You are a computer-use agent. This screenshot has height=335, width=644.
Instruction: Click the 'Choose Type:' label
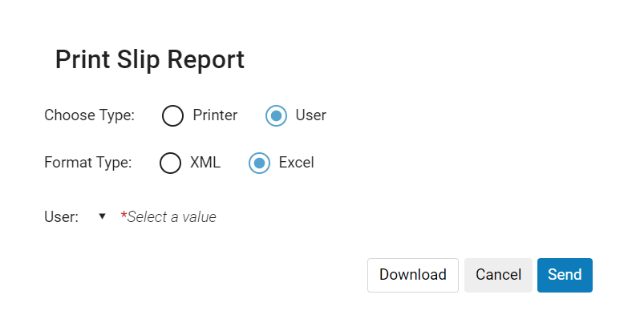click(x=89, y=115)
